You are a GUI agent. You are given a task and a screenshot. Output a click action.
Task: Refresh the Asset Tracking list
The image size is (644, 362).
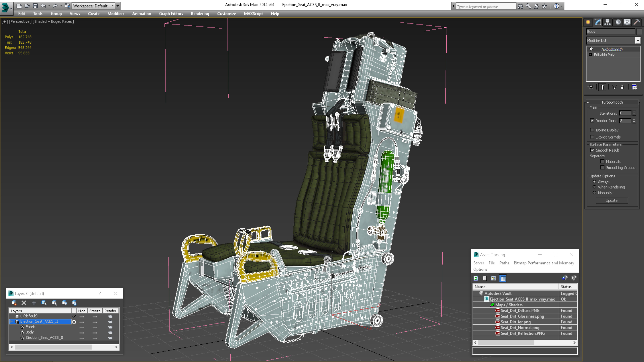point(476,278)
